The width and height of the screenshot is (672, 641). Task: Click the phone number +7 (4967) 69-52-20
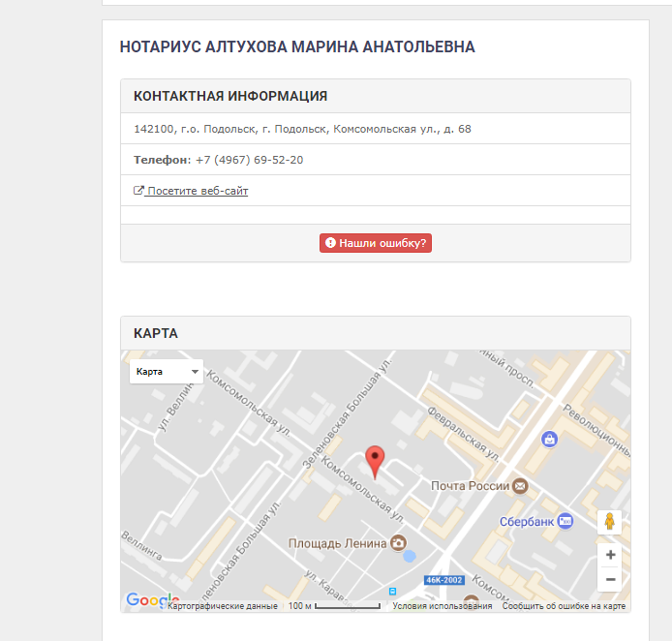(249, 160)
